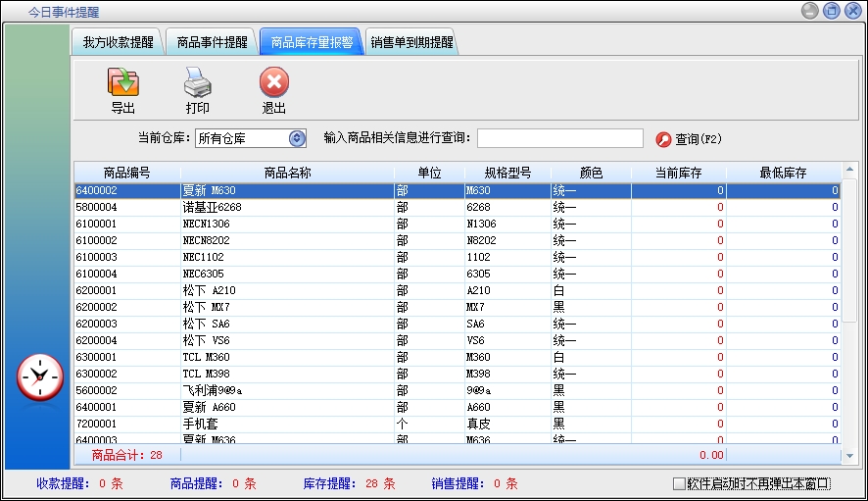Switch to 我方收款提醒 tab
Image resolution: width=868 pixels, height=501 pixels.
coord(118,43)
